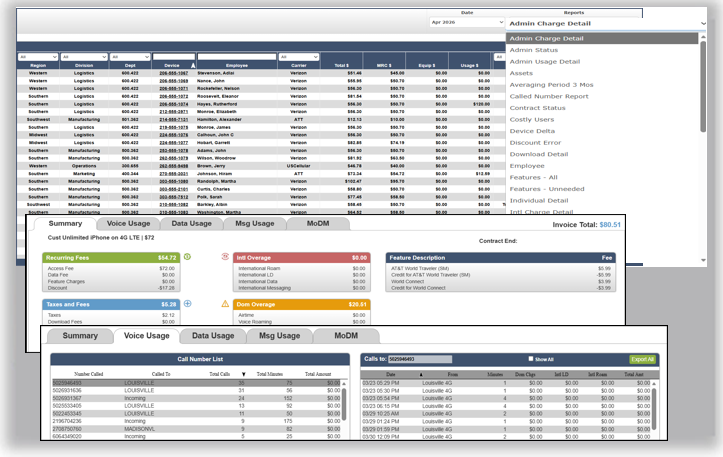The width and height of the screenshot is (723, 457).
Task: Click the reports list vertical scrollbar
Action: coord(703,87)
